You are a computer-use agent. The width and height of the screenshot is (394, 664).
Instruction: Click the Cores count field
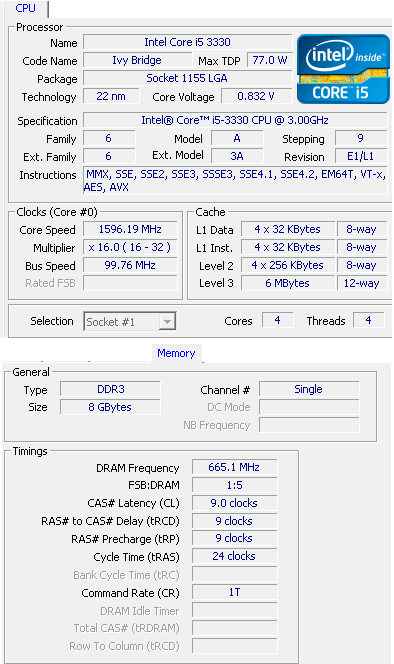click(x=277, y=321)
